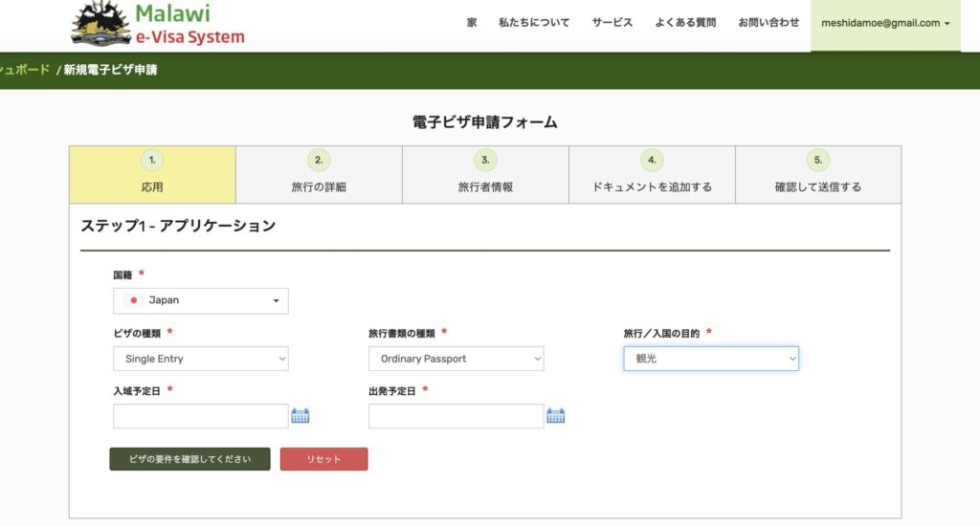Click the step 5 number circle

pyautogui.click(x=818, y=161)
